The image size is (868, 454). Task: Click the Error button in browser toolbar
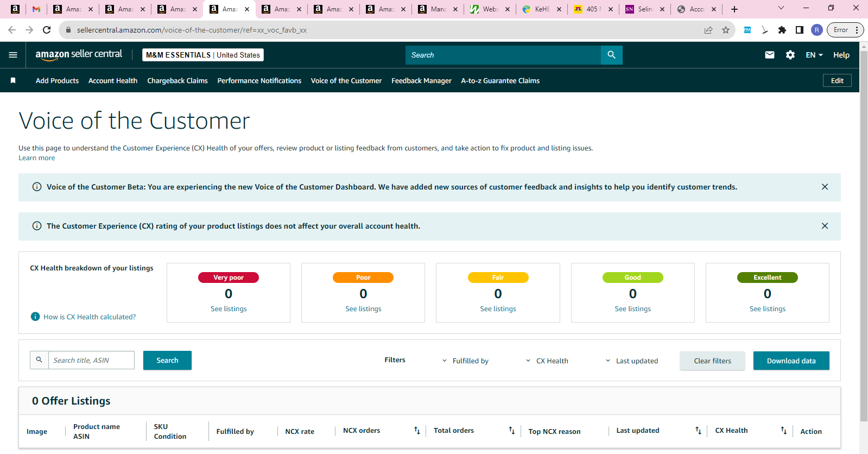(845, 30)
